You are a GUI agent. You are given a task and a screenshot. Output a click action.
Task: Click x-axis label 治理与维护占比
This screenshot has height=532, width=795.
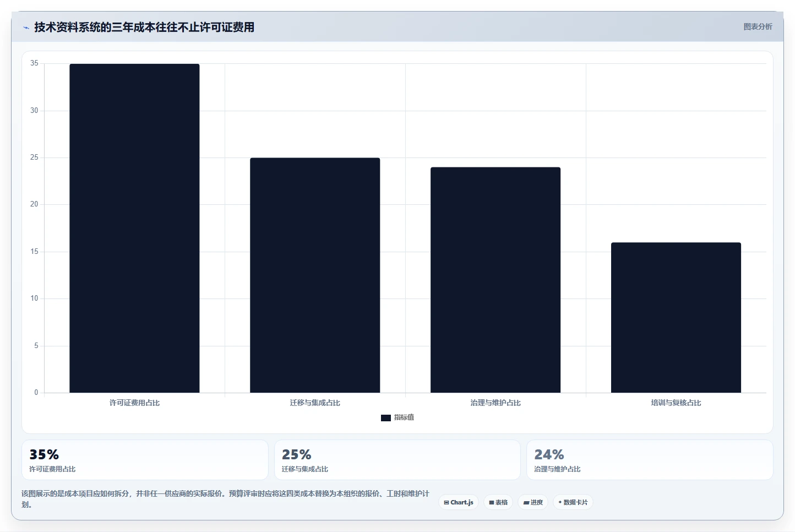pos(495,403)
